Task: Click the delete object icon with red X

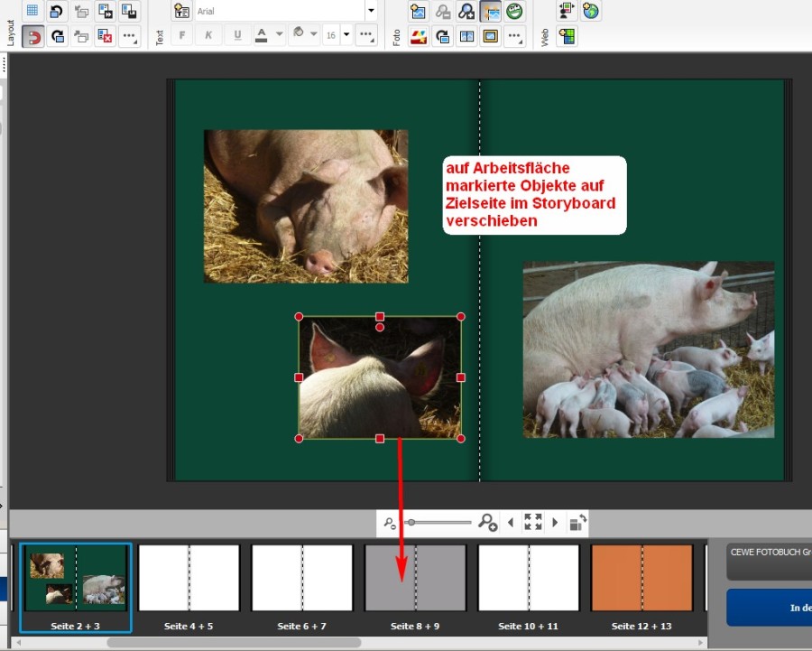Action: coord(106,37)
